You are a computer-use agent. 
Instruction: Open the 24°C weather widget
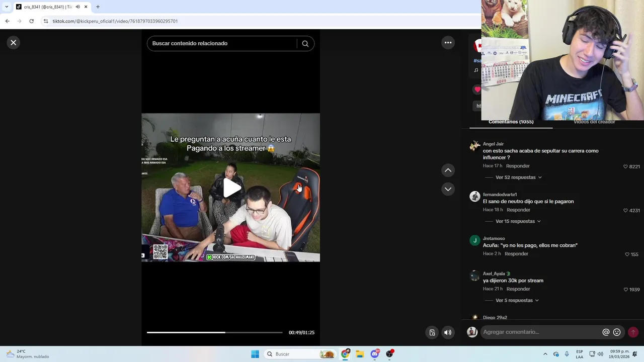click(x=28, y=354)
